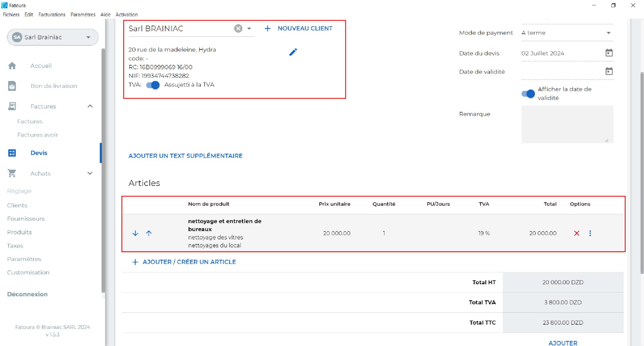644x346 pixels.
Task: Click Ajouter / Créer un article
Action: click(x=184, y=262)
